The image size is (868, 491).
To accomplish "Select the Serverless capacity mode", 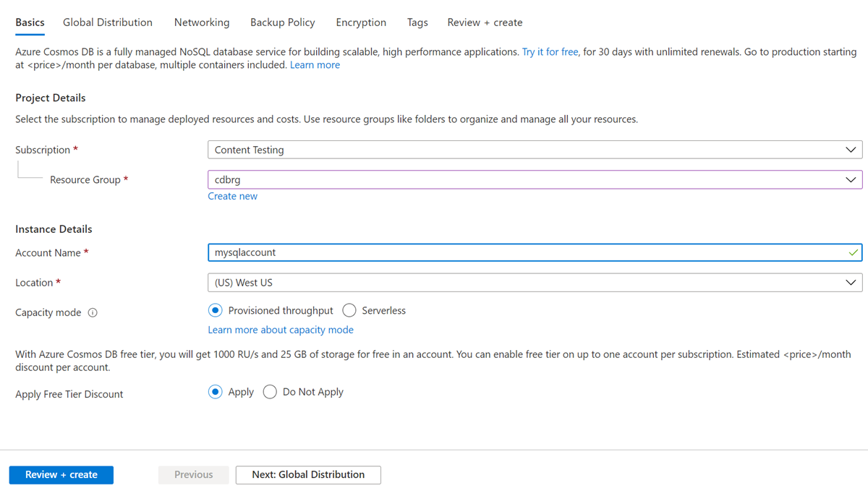I will [349, 310].
